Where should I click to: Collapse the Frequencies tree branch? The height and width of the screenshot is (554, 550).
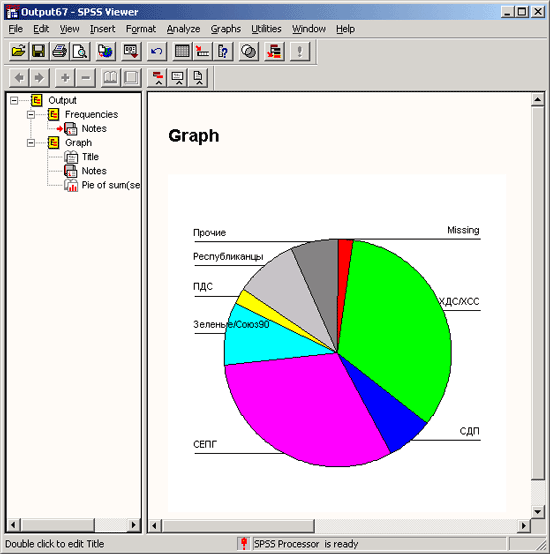(x=31, y=114)
